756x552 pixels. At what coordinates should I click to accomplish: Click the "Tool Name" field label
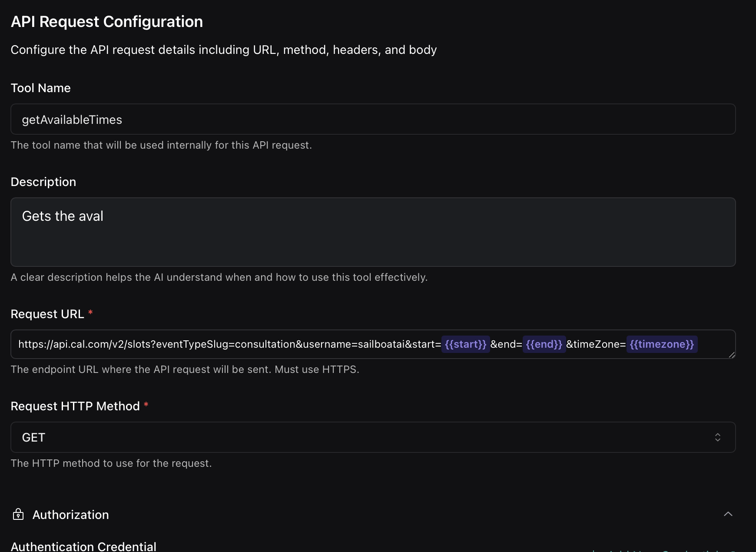pyautogui.click(x=40, y=88)
